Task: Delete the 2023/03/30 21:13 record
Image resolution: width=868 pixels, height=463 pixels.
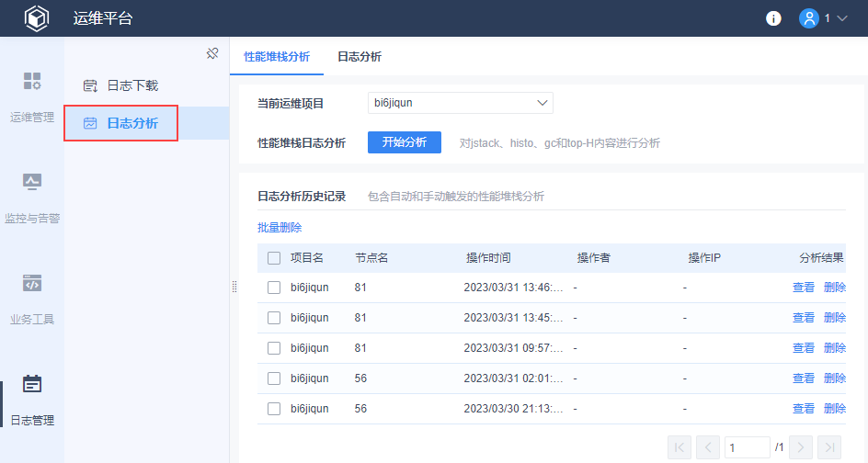Action: coord(835,409)
